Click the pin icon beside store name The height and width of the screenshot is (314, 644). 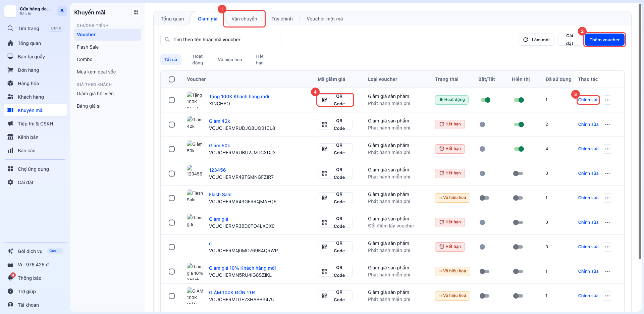tap(62, 11)
